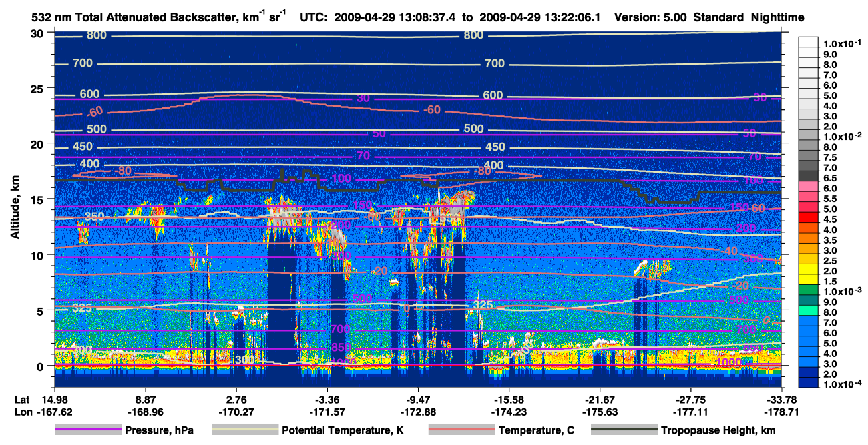
Task: Click the Lon row label
Action: click(x=23, y=412)
